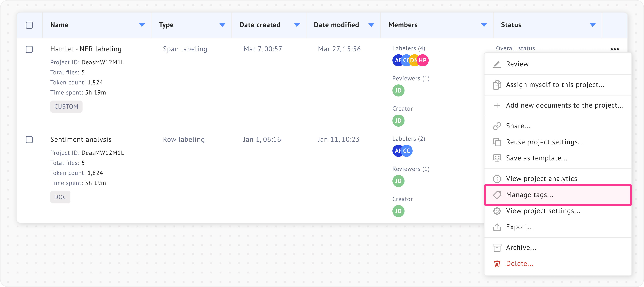Open the Name column filter dropdown
The height and width of the screenshot is (287, 644).
click(142, 25)
